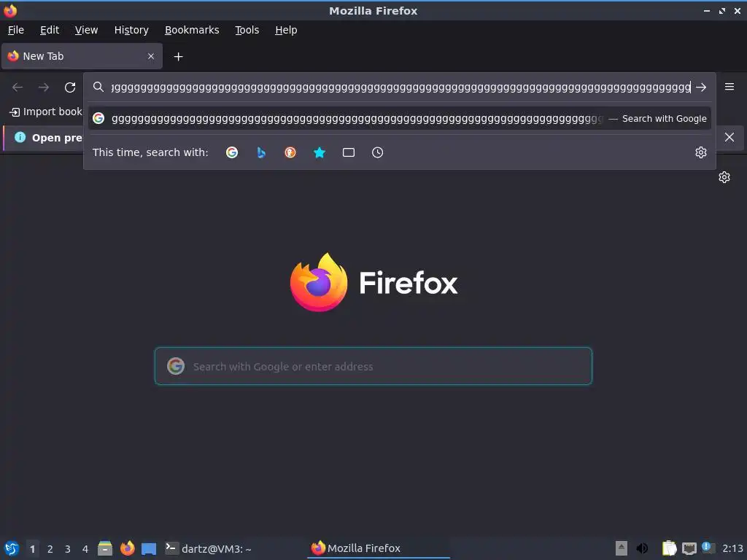
Task: Select Bing one-off search icon
Action: coord(261,152)
